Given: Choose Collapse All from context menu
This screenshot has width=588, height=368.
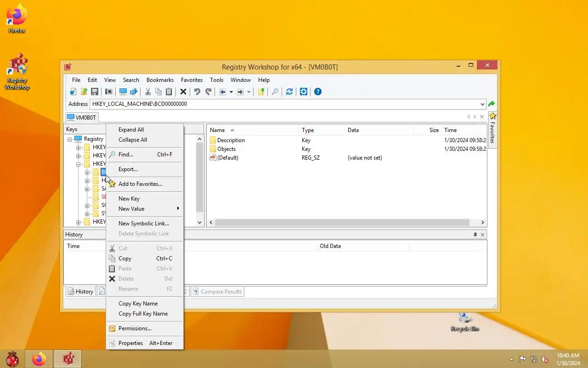Looking at the screenshot, I should (x=144, y=140).
